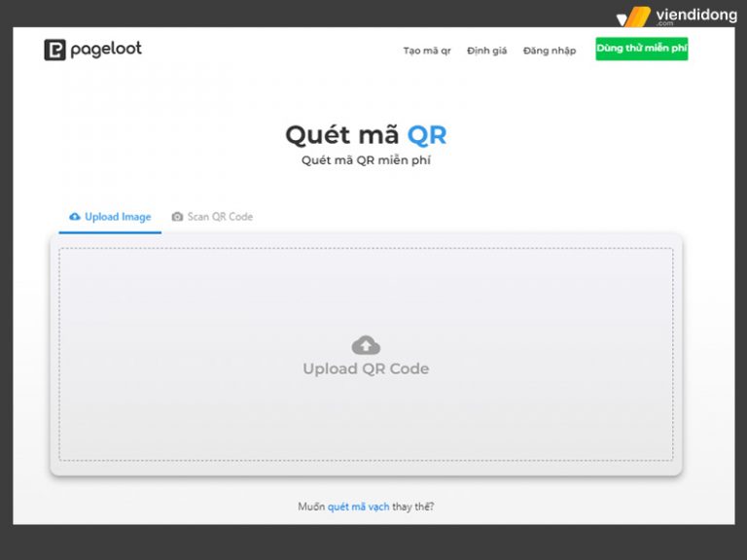Click the Quét mã QR miễn phí subtitle

366,160
